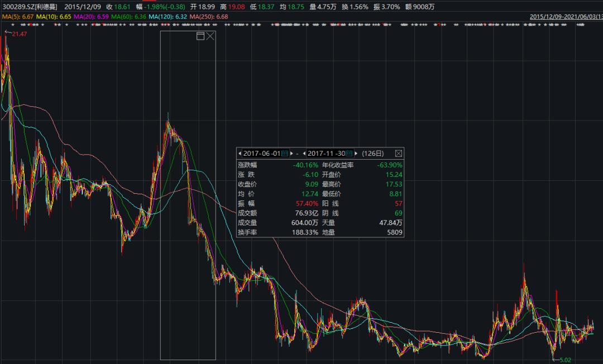The width and height of the screenshot is (603, 364).
Task: Select the 成交量 604.00万 value
Action: coord(305,223)
